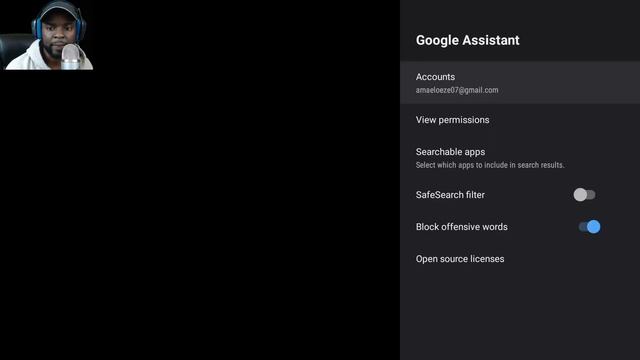
Task: Open Searchable apps settings
Action: (x=520, y=158)
